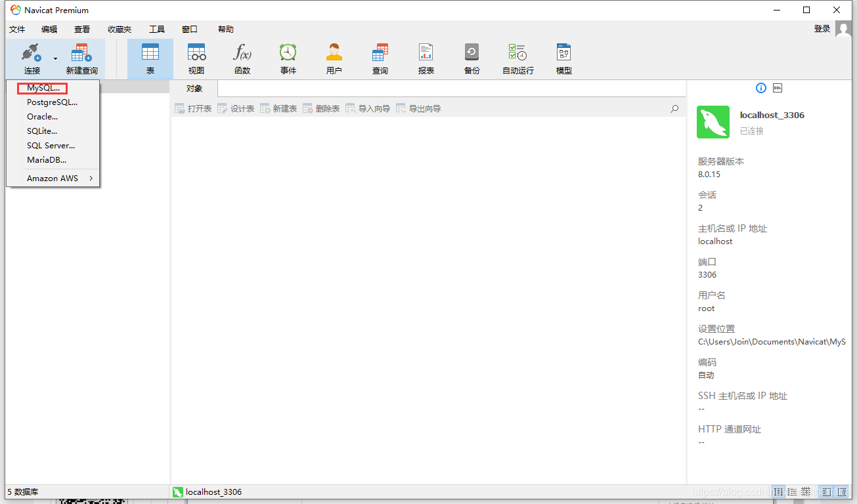Click 登录 (Sign in) link

(x=822, y=29)
